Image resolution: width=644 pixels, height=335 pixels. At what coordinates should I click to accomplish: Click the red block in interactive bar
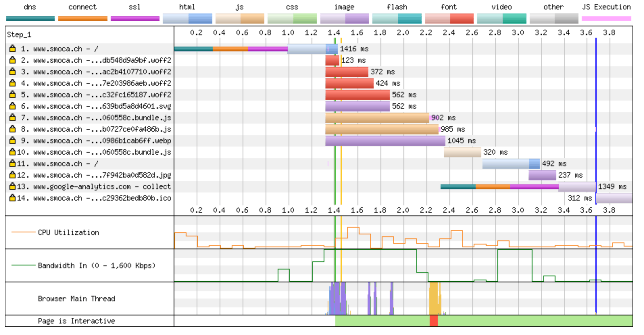[x=434, y=321]
